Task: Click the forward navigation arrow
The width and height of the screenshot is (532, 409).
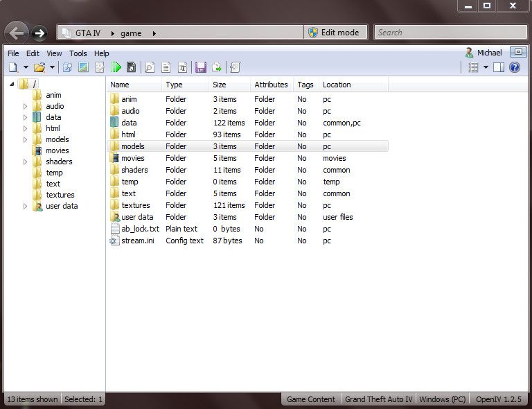Action: pos(39,33)
